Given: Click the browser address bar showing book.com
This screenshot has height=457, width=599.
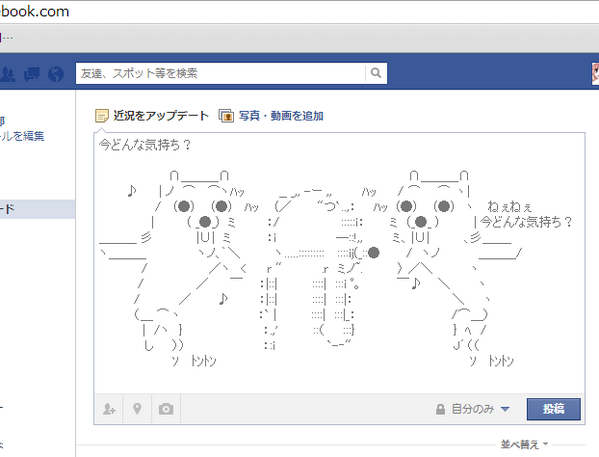Looking at the screenshot, I should (x=300, y=11).
